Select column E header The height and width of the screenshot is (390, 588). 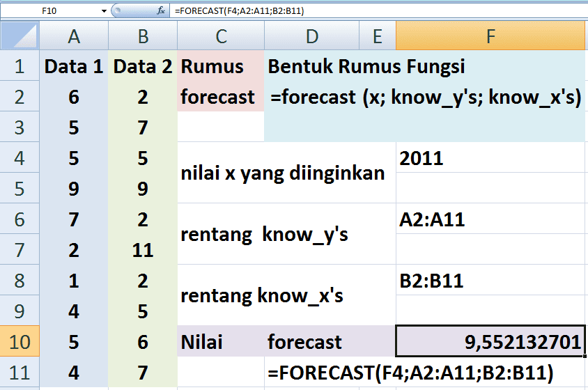[x=378, y=36]
